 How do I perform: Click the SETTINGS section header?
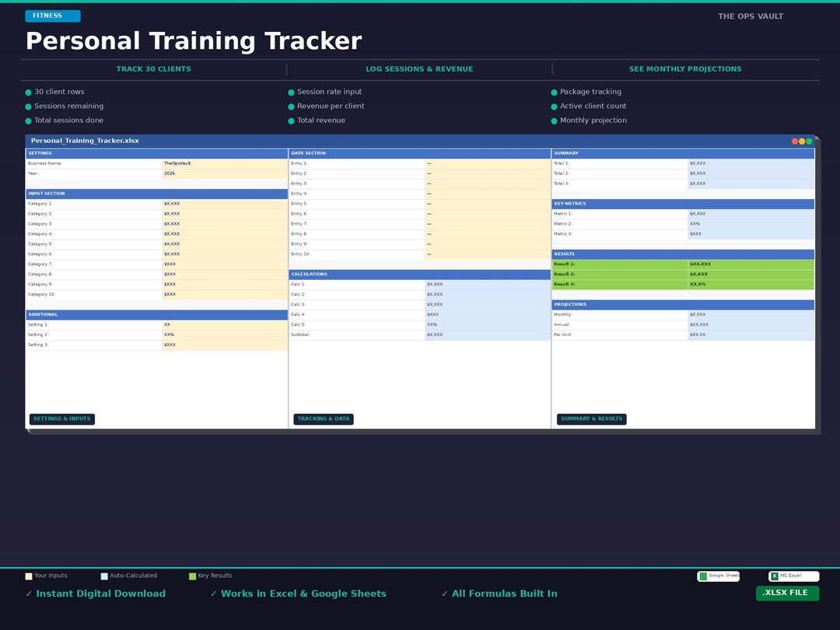(156, 153)
